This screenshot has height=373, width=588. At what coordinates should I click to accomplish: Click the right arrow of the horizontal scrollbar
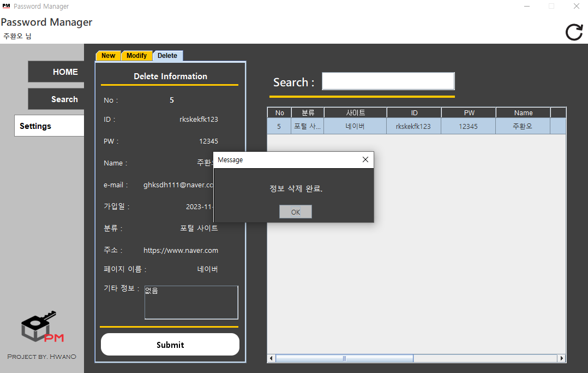click(x=561, y=358)
